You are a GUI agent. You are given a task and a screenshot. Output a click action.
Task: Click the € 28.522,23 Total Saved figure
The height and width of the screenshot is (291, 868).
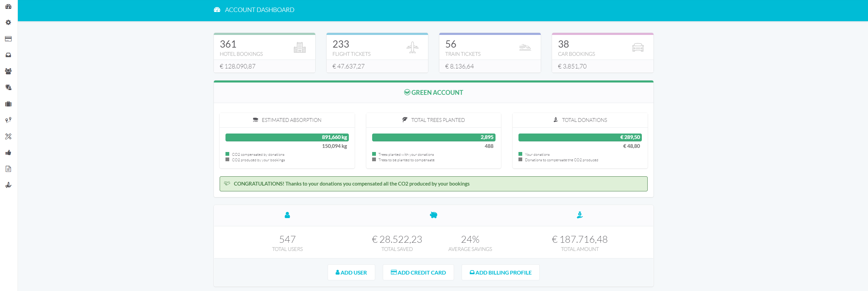coord(397,239)
